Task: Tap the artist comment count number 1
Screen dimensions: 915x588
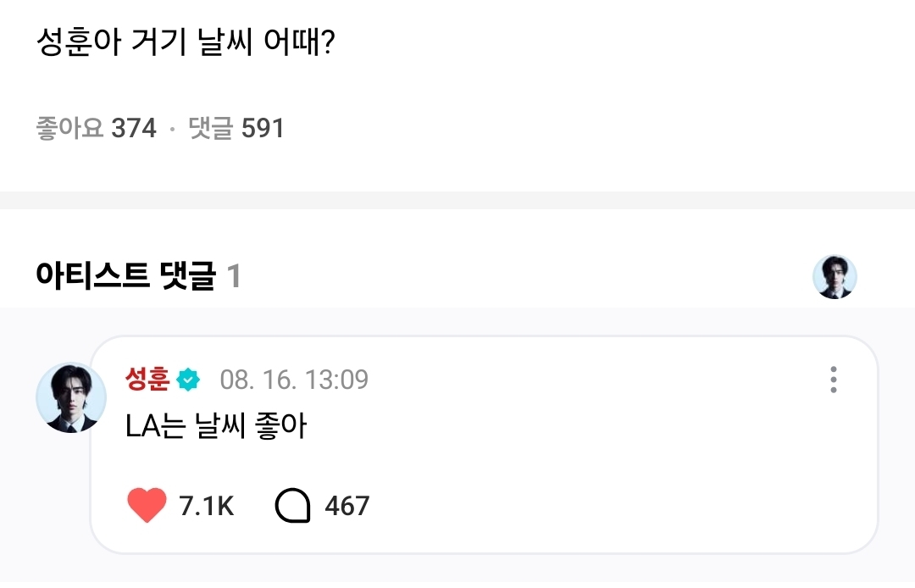Action: pyautogui.click(x=234, y=276)
